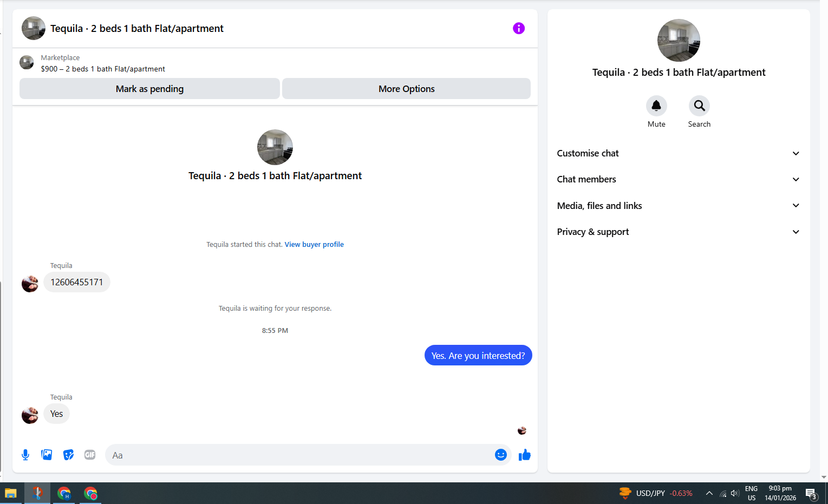Open conversation information purple info icon
This screenshot has width=828, height=504.
tap(518, 28)
